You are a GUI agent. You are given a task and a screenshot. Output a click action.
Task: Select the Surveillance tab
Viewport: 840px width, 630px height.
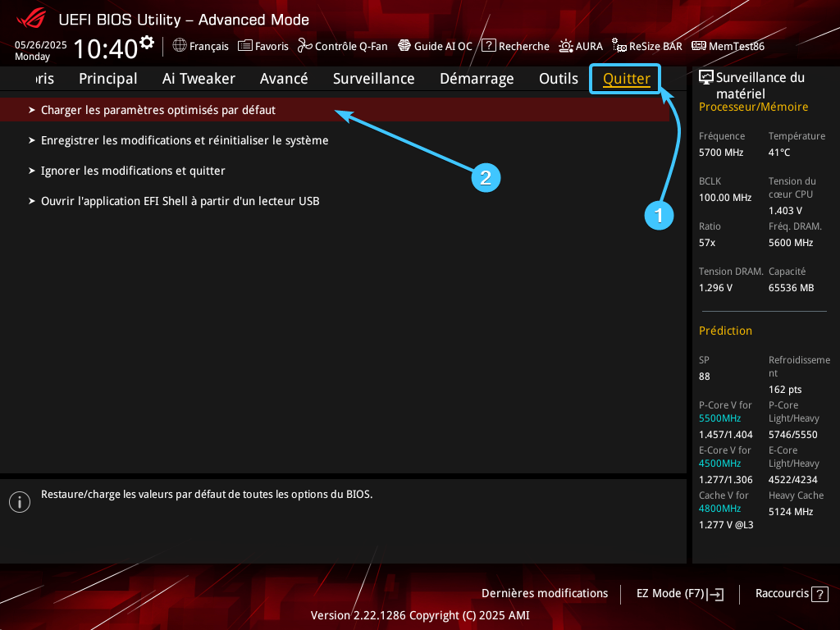point(374,79)
